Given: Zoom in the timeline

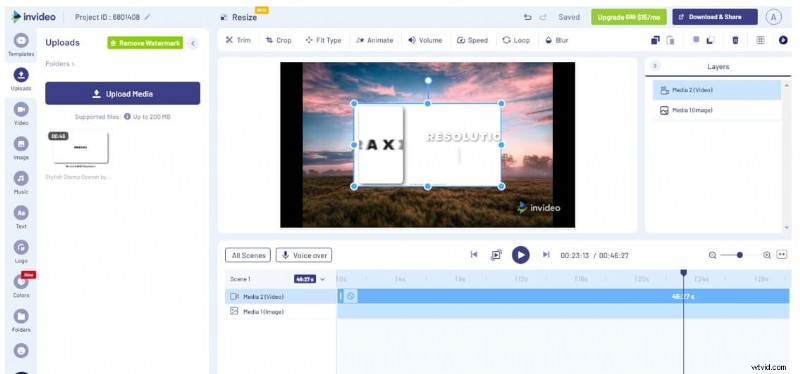Looking at the screenshot, I should 767,255.
